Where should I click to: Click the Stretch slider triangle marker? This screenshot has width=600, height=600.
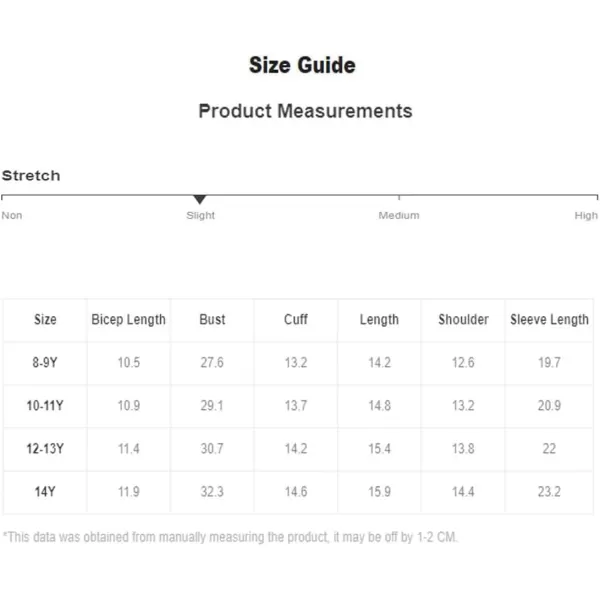coord(199,199)
